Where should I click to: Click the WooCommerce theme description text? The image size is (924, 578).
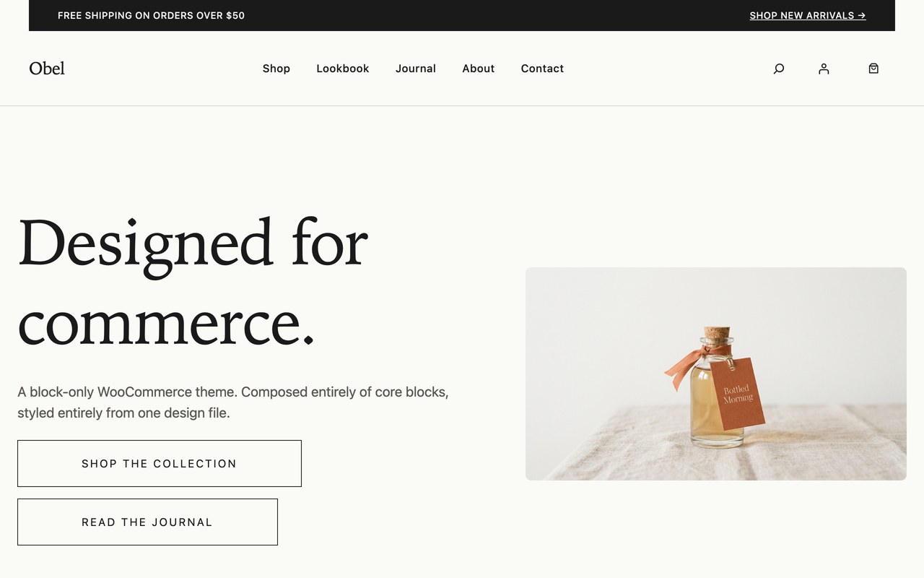tap(232, 402)
